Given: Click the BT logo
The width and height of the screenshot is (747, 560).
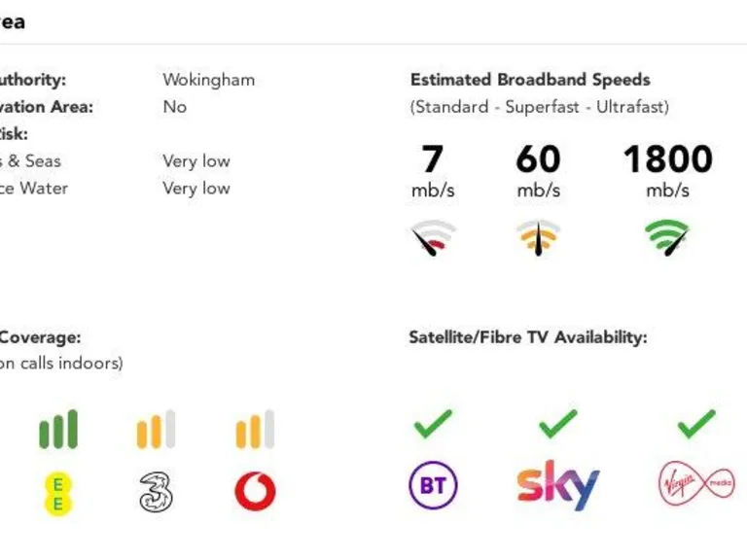Looking at the screenshot, I should [x=433, y=486].
